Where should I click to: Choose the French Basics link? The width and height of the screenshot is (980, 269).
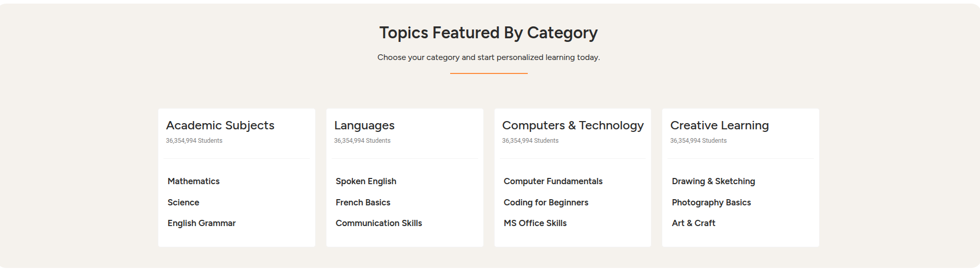tap(363, 202)
